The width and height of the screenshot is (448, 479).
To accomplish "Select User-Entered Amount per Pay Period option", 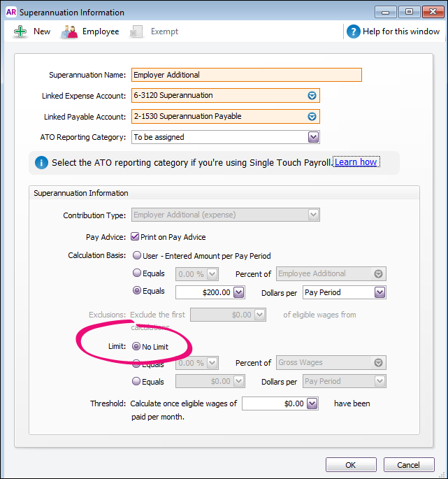I will point(137,256).
